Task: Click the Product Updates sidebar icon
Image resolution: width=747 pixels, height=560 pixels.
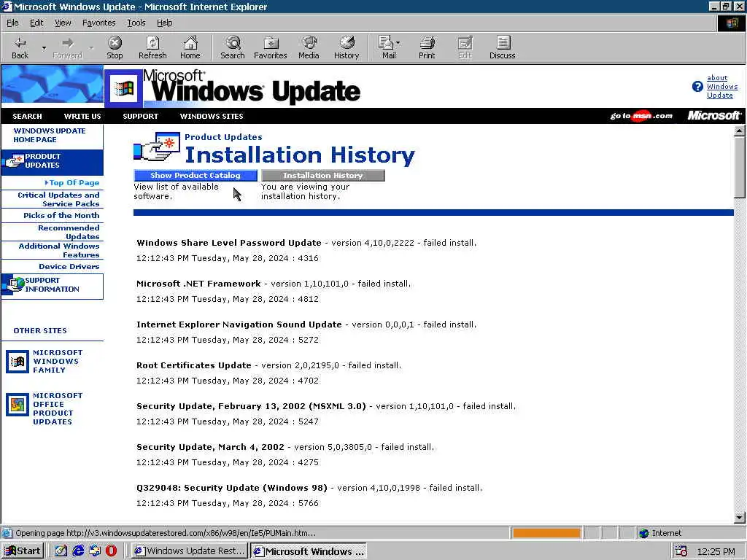Action: tap(15, 161)
